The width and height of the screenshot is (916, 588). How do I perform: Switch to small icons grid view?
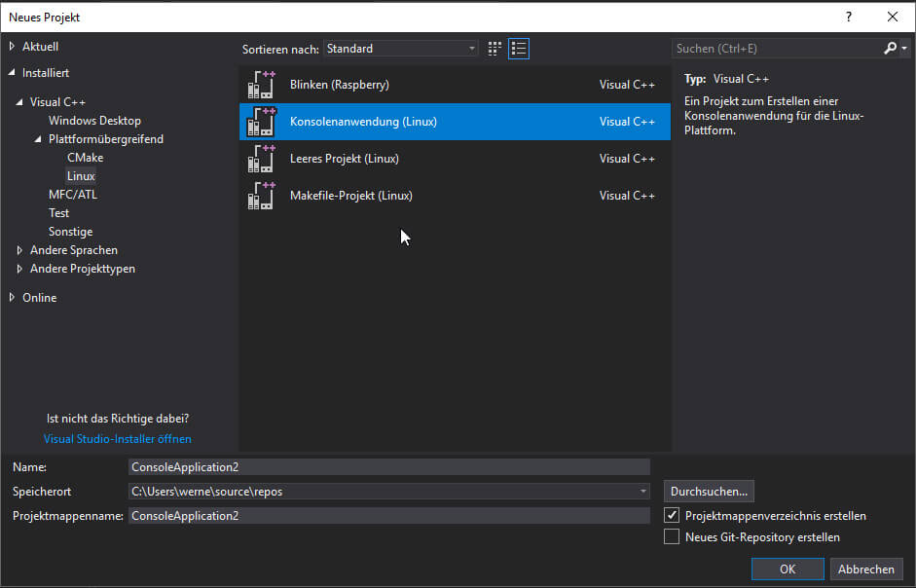tap(495, 49)
